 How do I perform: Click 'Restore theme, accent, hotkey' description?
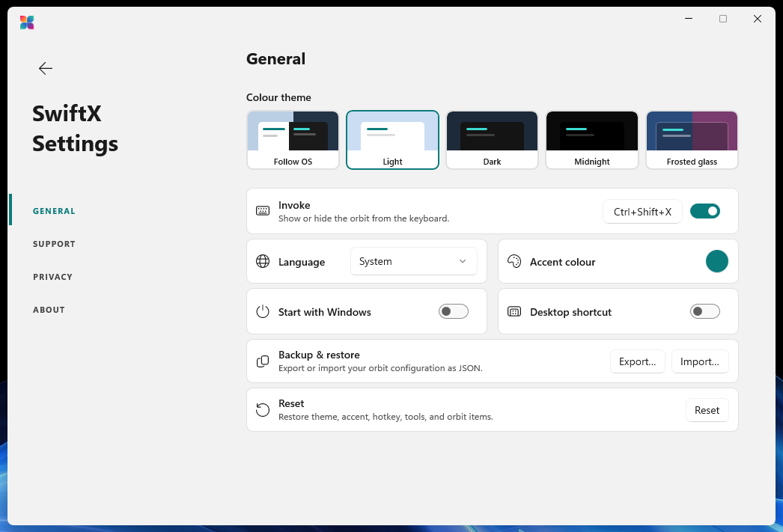pyautogui.click(x=386, y=417)
